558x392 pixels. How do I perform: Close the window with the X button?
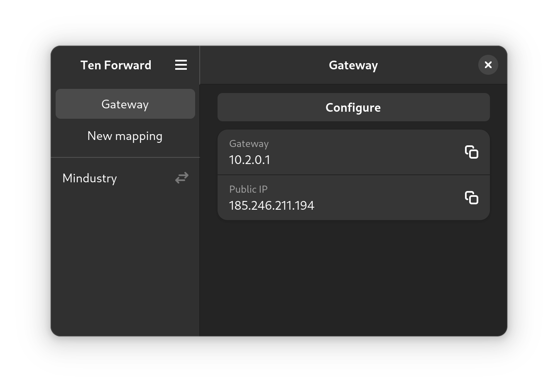(x=488, y=65)
